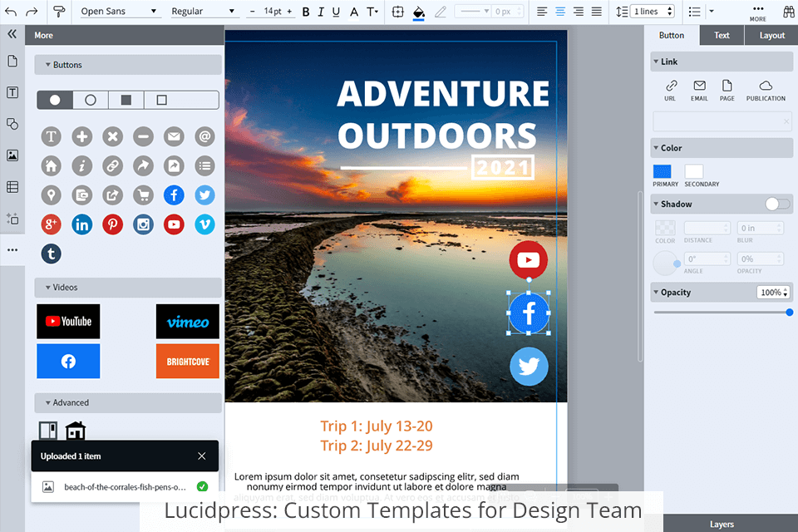Switch to the Layout tab
798x532 pixels.
coord(771,35)
